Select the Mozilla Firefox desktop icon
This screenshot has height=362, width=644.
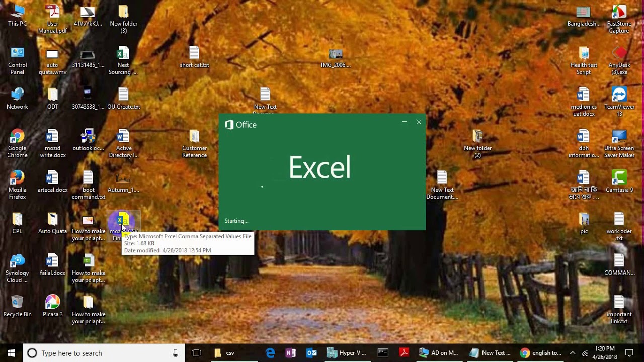[x=17, y=186]
